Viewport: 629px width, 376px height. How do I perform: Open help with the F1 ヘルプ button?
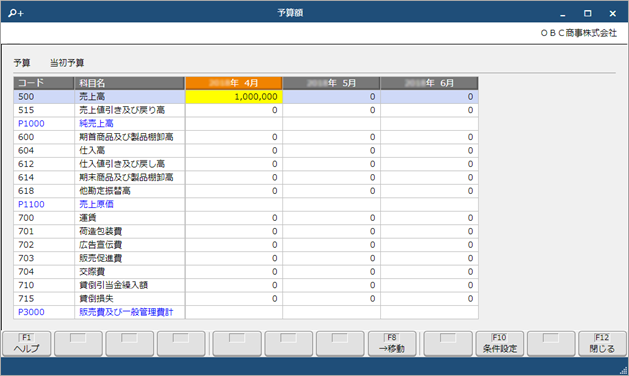click(x=26, y=343)
